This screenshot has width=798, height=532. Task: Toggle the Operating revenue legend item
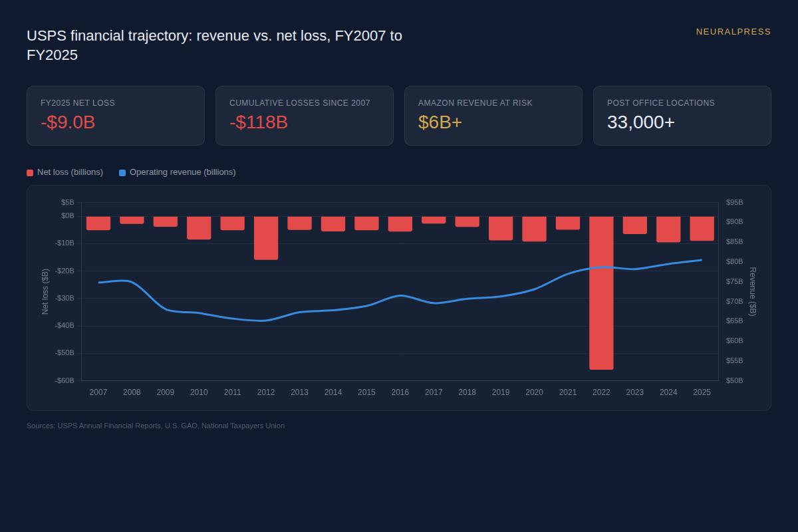pos(182,172)
